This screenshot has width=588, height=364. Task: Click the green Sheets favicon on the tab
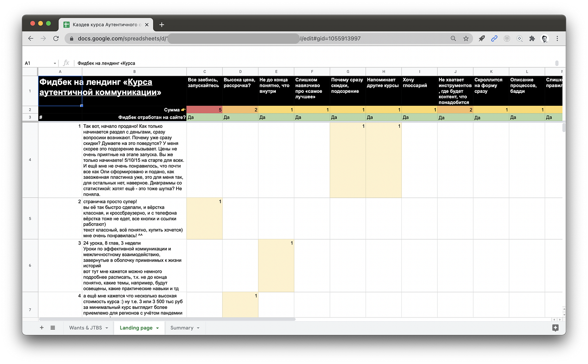point(67,25)
